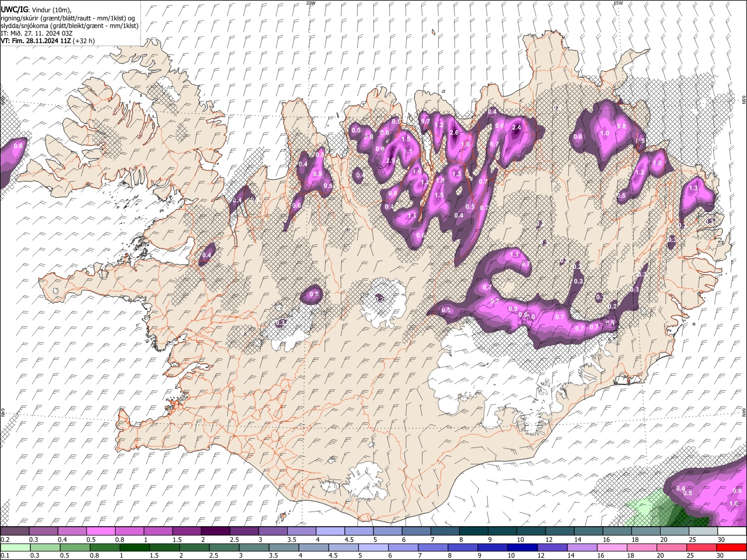Pick lower scale bright red swatch above 30
The image size is (747, 560).
[731, 547]
